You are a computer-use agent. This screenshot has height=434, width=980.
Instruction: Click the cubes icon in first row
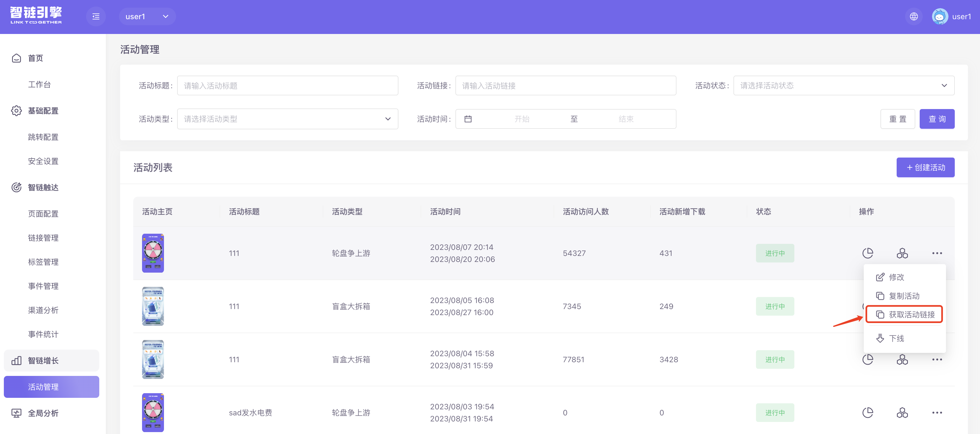pyautogui.click(x=902, y=253)
